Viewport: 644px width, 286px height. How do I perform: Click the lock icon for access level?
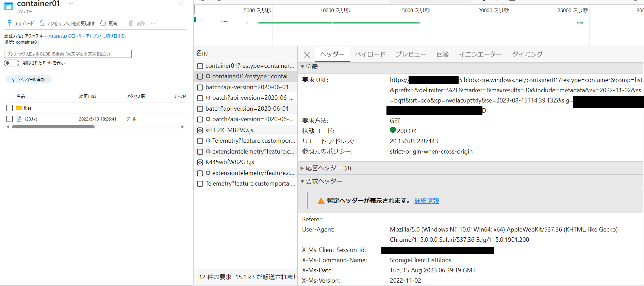42,23
